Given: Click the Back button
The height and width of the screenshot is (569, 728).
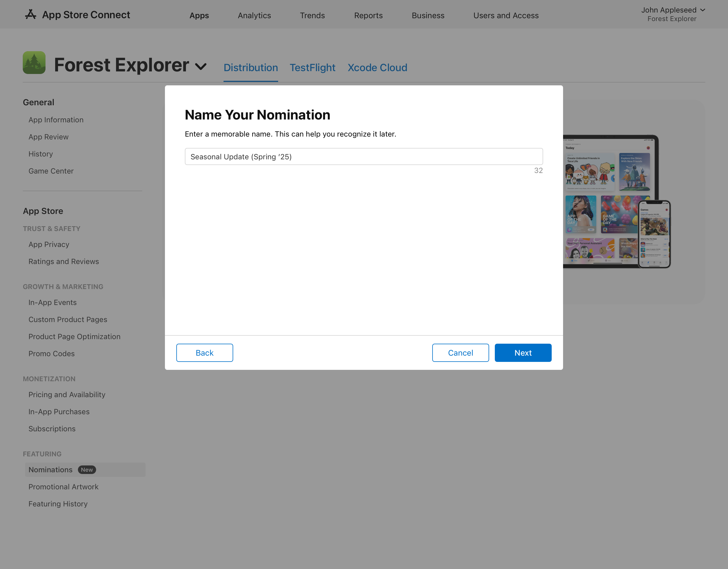Looking at the screenshot, I should pyautogui.click(x=204, y=352).
